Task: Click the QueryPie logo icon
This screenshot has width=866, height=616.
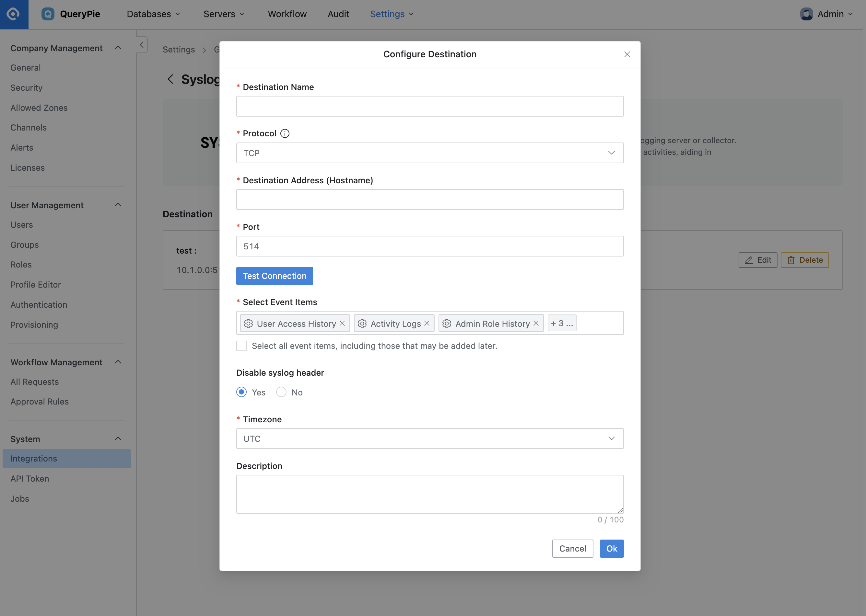Action: (14, 14)
